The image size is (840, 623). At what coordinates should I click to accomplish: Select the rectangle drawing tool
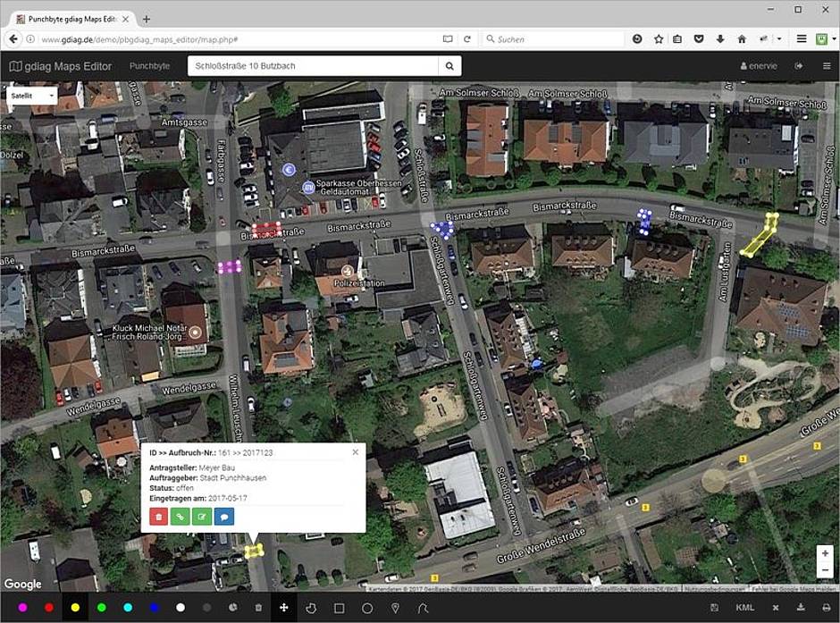pos(339,608)
